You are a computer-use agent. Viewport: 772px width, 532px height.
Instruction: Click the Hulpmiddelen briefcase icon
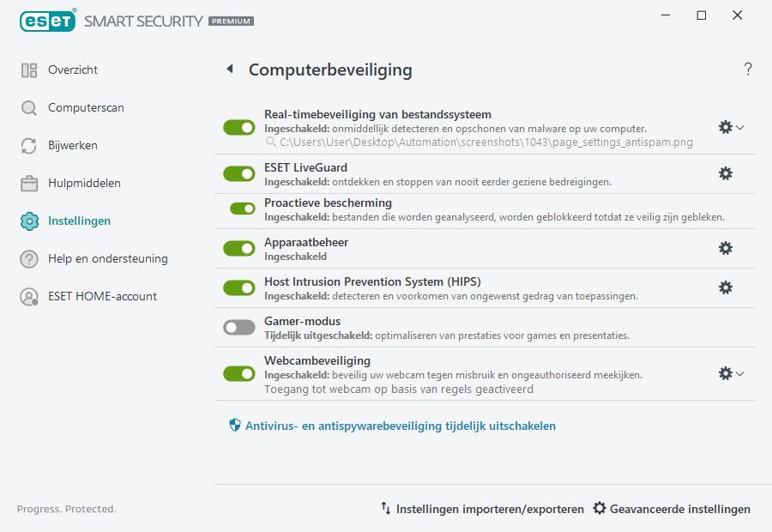[28, 183]
